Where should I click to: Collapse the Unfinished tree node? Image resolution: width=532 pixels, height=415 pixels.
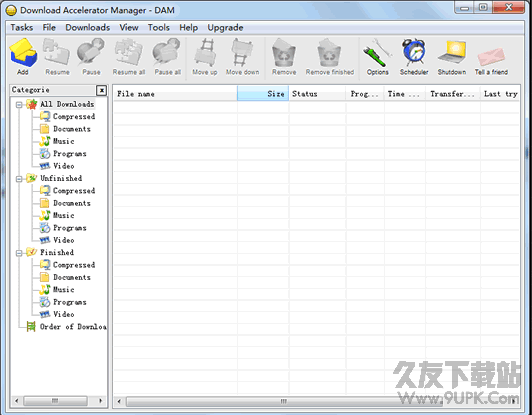(19, 179)
